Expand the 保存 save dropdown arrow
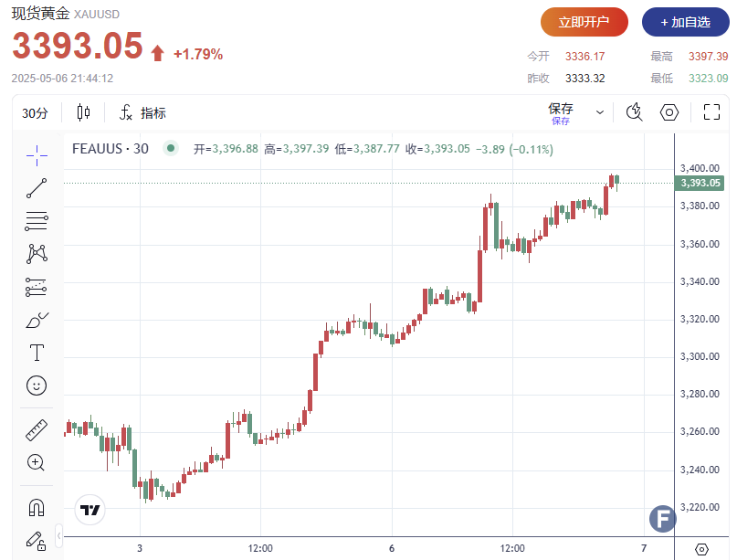The image size is (737, 560). pos(600,112)
